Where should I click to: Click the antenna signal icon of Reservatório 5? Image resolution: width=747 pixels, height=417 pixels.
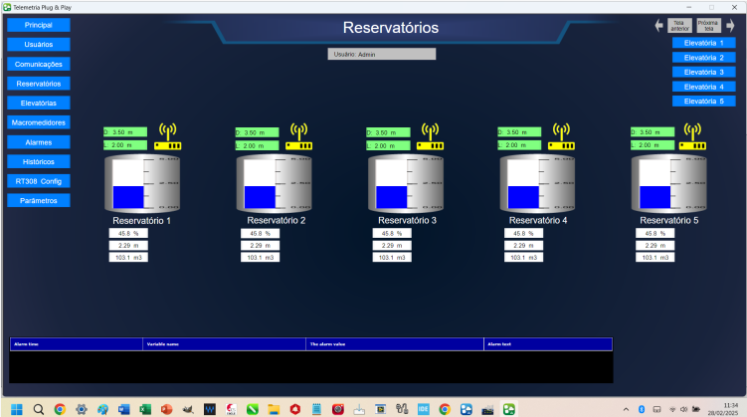click(x=692, y=131)
